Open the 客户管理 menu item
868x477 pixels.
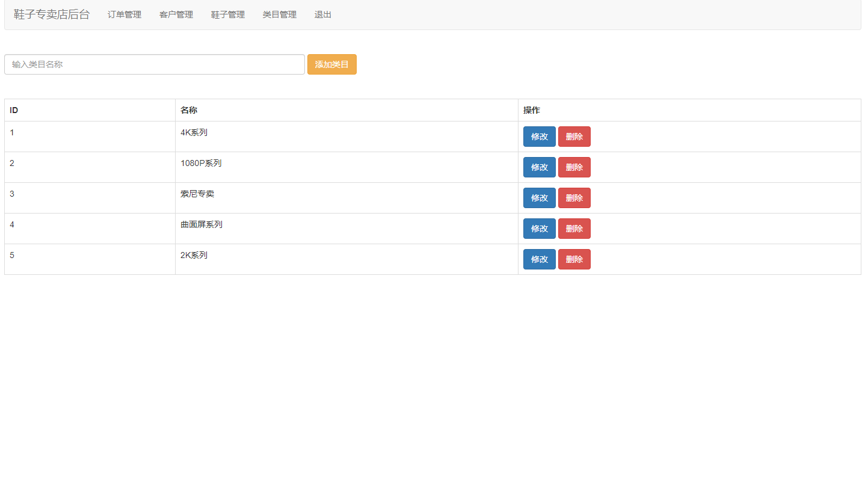[x=176, y=14]
